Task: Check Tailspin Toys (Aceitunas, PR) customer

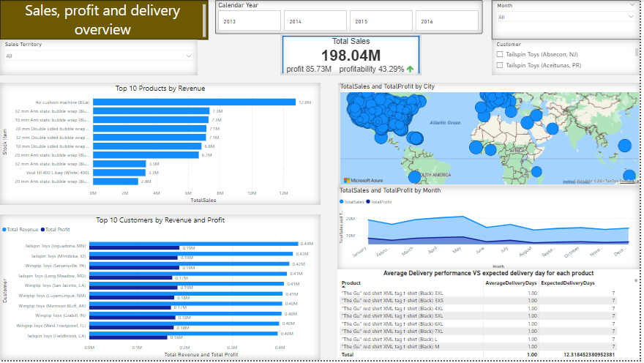Action: pos(500,65)
